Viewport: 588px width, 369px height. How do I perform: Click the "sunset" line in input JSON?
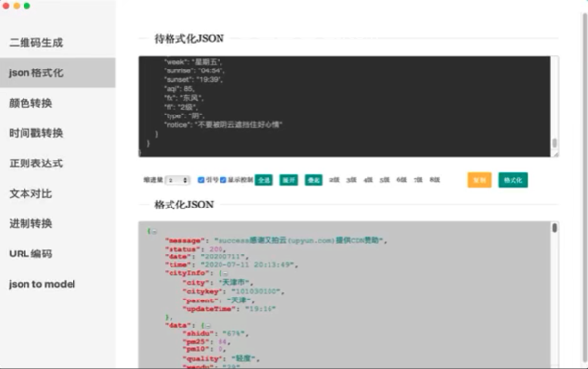(x=193, y=80)
